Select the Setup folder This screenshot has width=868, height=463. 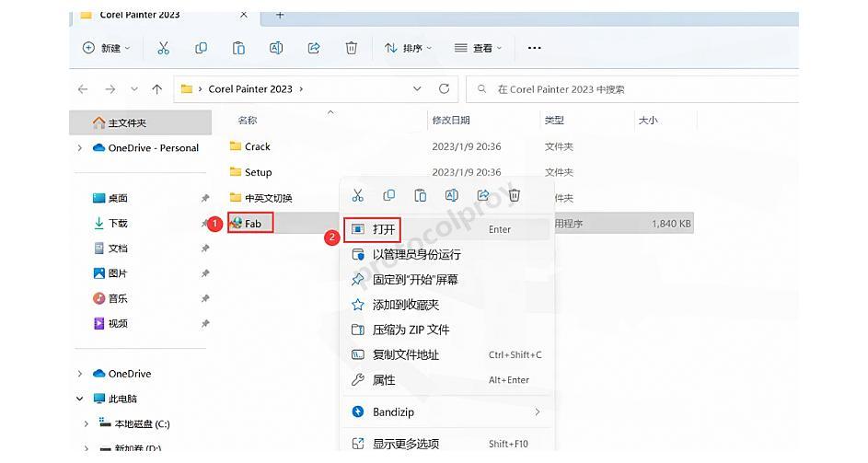point(250,172)
